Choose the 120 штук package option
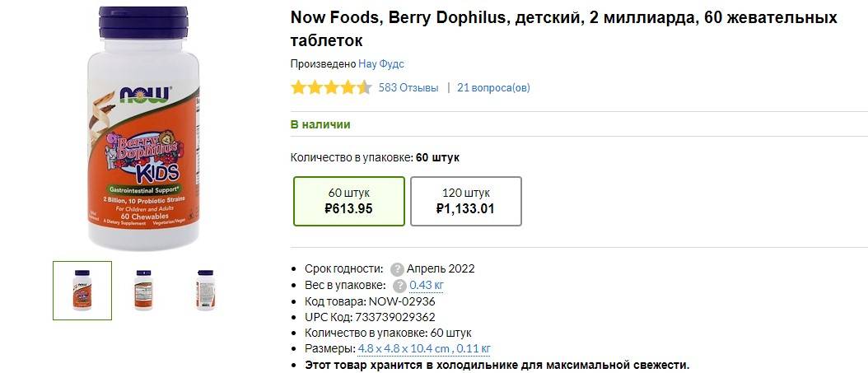The width and height of the screenshot is (868, 373). point(465,201)
